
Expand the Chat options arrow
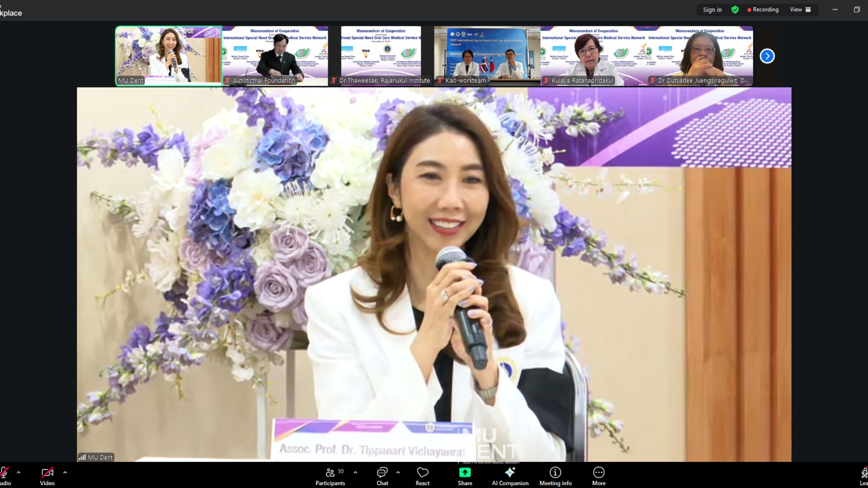(x=398, y=472)
